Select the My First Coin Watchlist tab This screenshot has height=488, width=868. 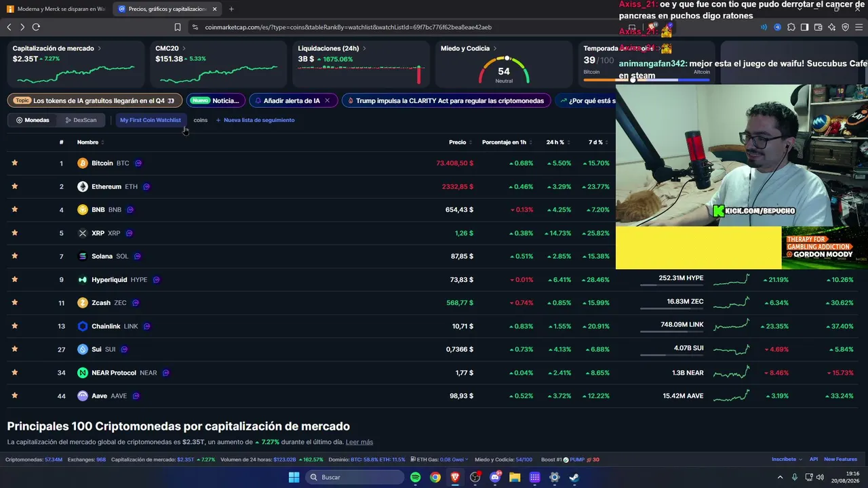tap(151, 120)
